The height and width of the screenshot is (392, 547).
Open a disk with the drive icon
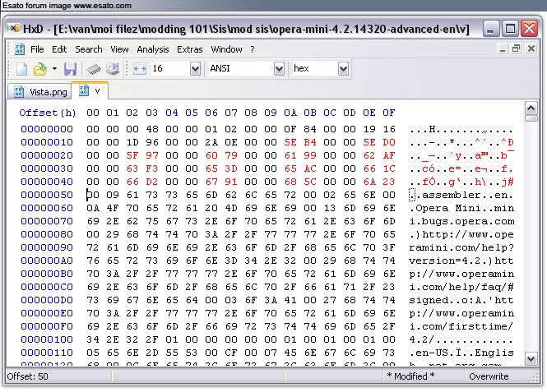pos(113,69)
